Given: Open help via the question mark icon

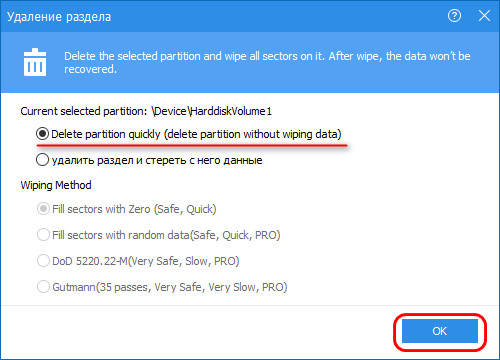Looking at the screenshot, I should [x=454, y=16].
